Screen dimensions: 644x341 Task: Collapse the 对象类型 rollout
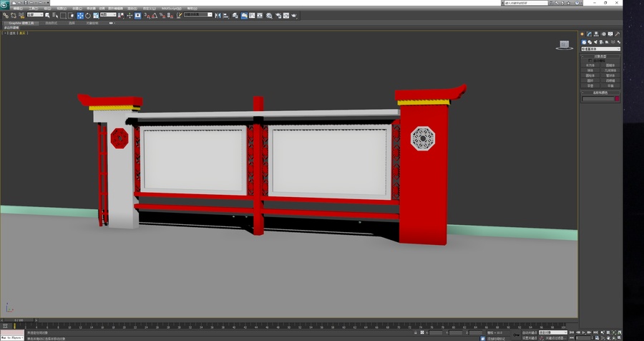600,57
